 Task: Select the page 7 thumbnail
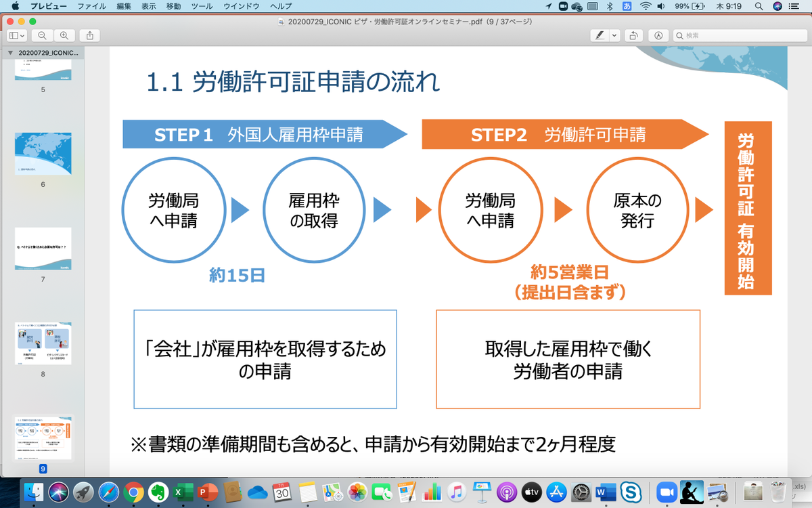tap(43, 249)
